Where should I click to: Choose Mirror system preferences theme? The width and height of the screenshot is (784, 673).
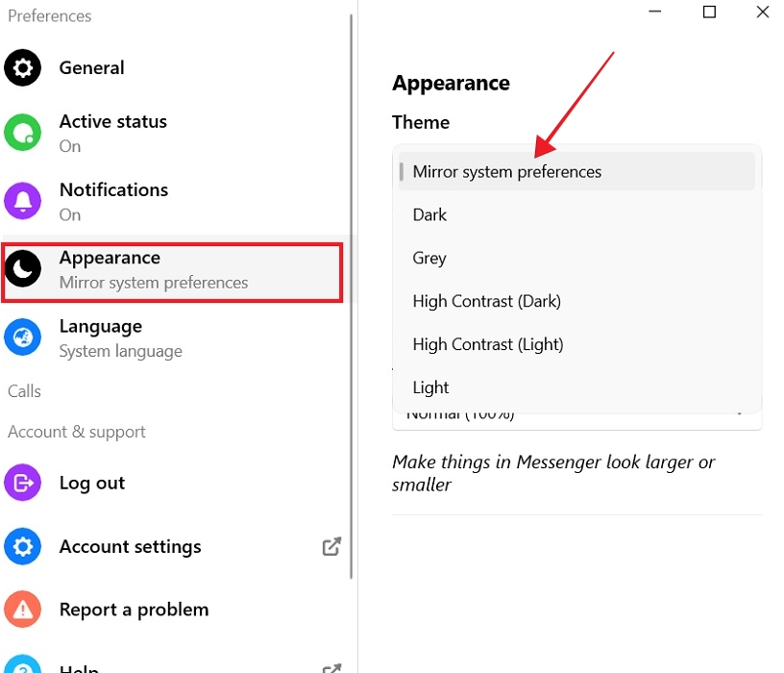[x=507, y=171]
